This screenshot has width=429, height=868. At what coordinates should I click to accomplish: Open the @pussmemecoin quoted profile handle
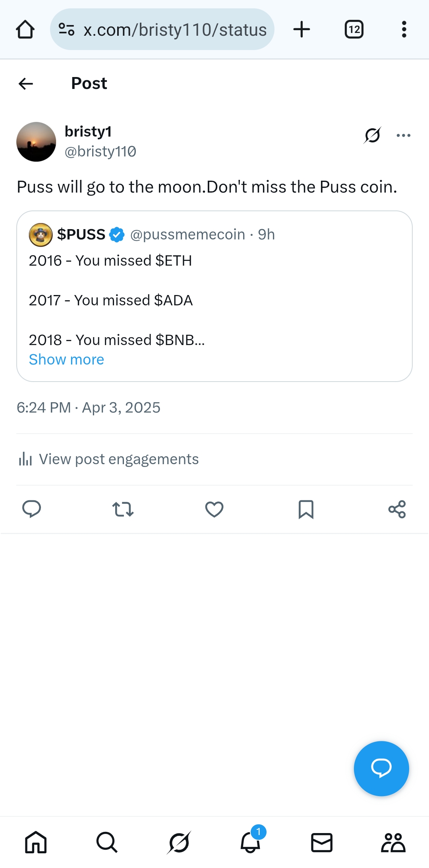(187, 235)
